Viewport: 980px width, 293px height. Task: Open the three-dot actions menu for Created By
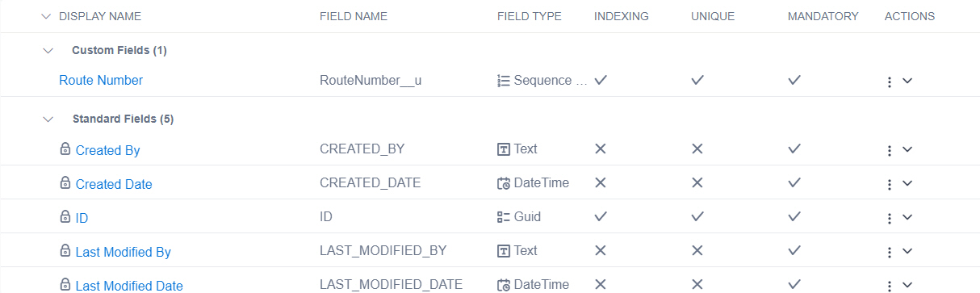tap(889, 150)
